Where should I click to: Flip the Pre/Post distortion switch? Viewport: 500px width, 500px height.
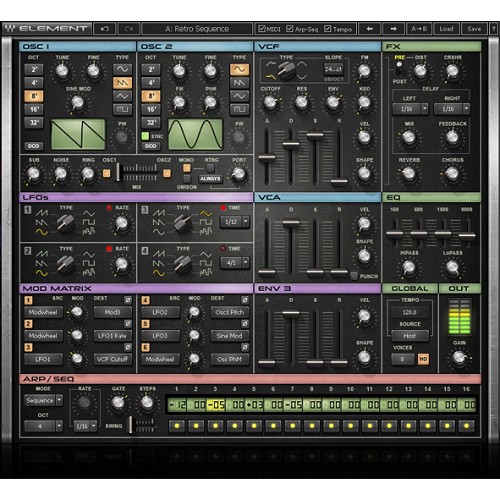click(x=399, y=68)
